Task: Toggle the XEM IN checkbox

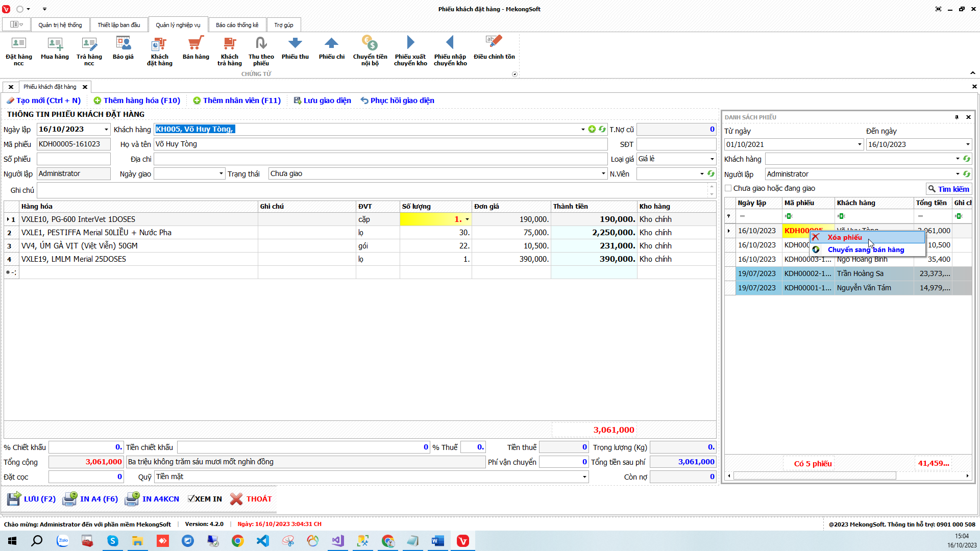Action: click(x=191, y=499)
